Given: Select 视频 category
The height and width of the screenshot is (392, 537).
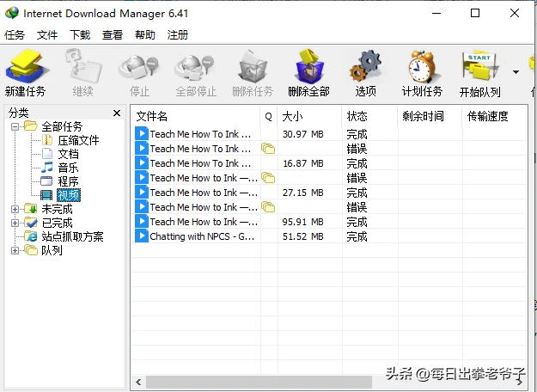Looking at the screenshot, I should [x=69, y=195].
